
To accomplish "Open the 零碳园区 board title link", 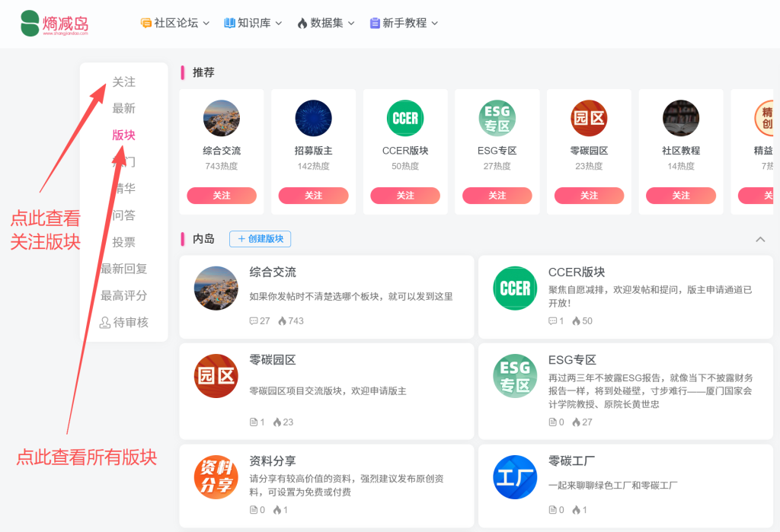I will coord(273,360).
